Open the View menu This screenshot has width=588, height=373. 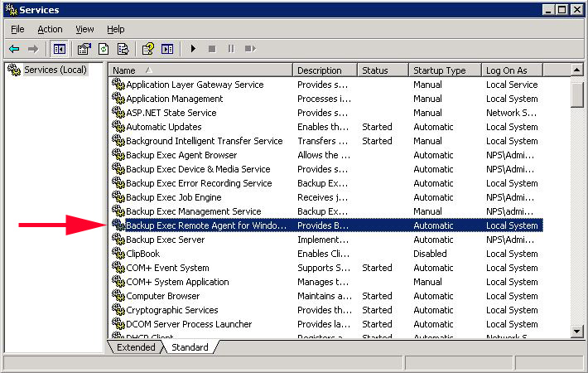[84, 29]
